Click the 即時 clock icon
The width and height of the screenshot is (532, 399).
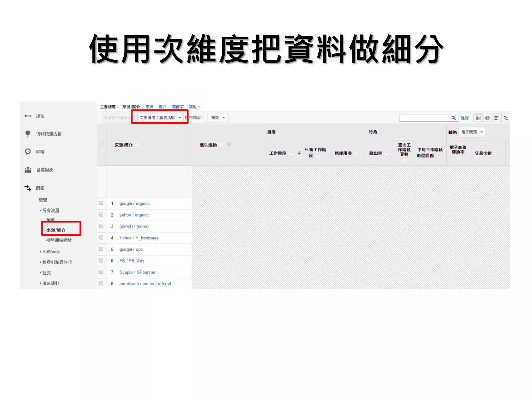(28, 152)
